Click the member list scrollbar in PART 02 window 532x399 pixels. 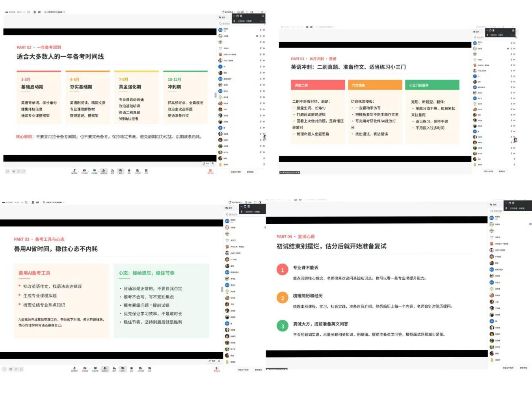tap(215, 95)
